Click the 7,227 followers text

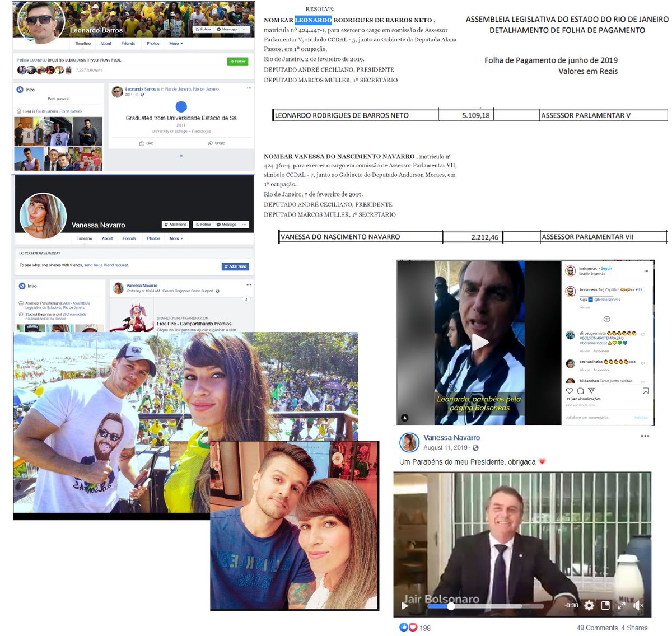point(90,70)
